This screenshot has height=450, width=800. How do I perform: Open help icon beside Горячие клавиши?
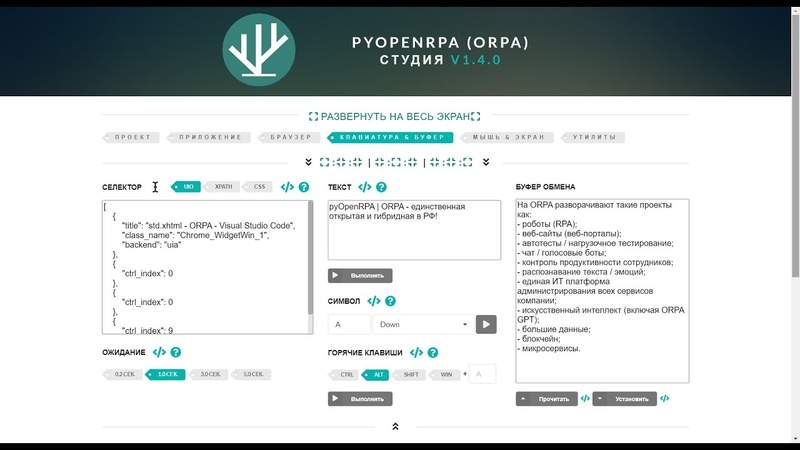click(433, 353)
